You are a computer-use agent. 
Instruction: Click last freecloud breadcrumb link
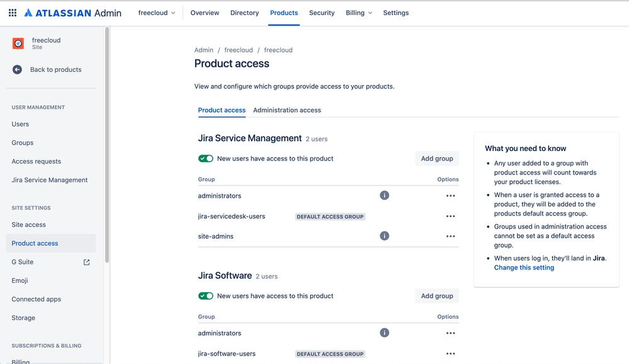pyautogui.click(x=278, y=50)
